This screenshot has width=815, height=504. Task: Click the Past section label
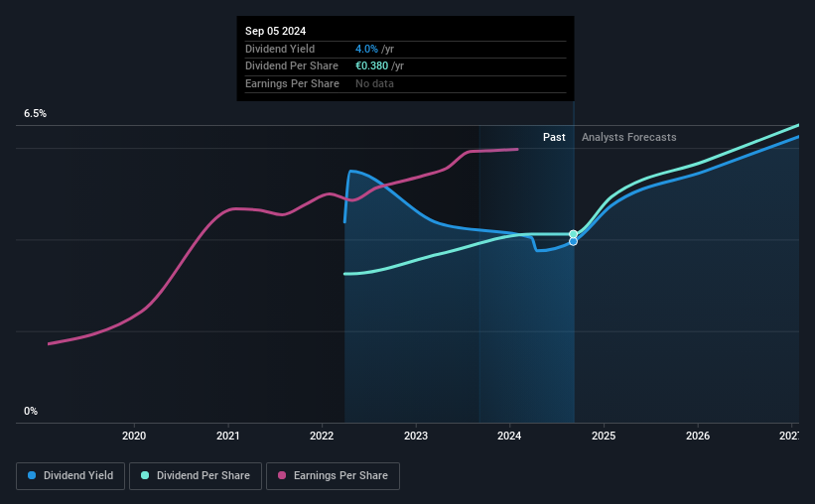click(x=554, y=137)
